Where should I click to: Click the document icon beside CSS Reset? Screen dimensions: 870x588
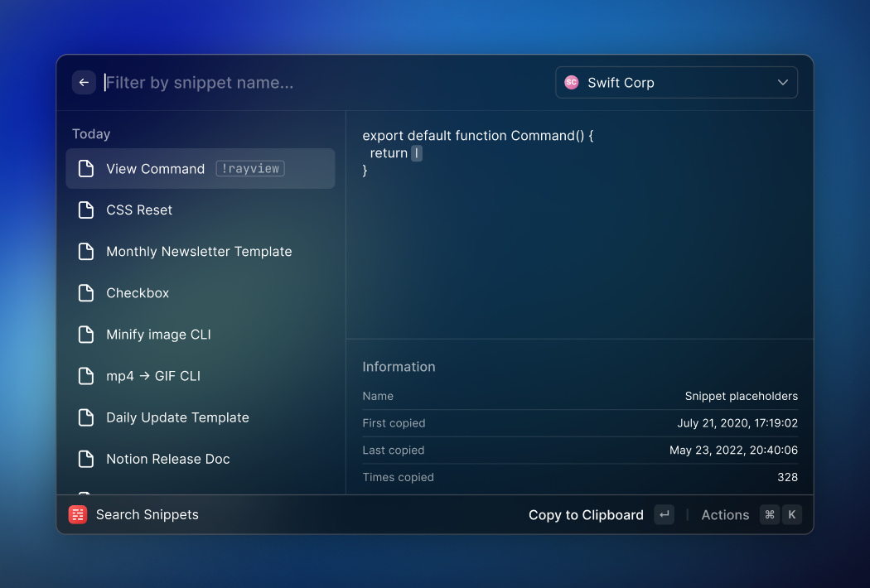click(86, 210)
